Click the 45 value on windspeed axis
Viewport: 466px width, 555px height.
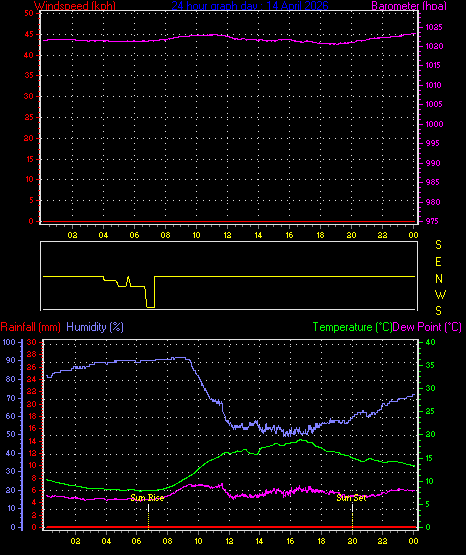point(29,34)
